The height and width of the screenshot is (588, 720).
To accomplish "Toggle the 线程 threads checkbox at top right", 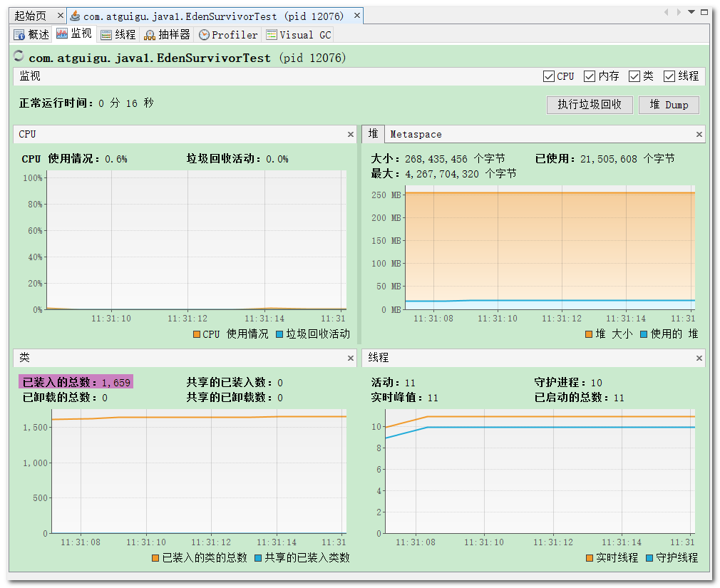I will [x=669, y=76].
